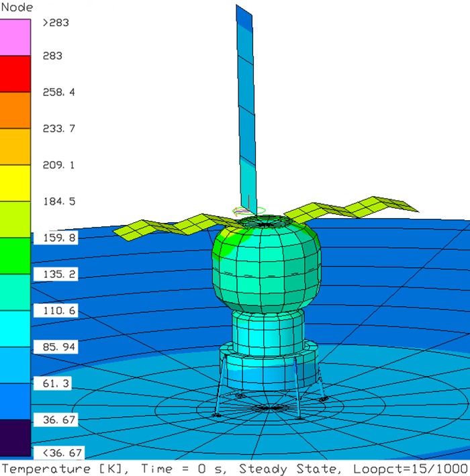Click the '36.67' legend value
Image resolution: width=470 pixels, height=476 pixels.
pyautogui.click(x=59, y=420)
